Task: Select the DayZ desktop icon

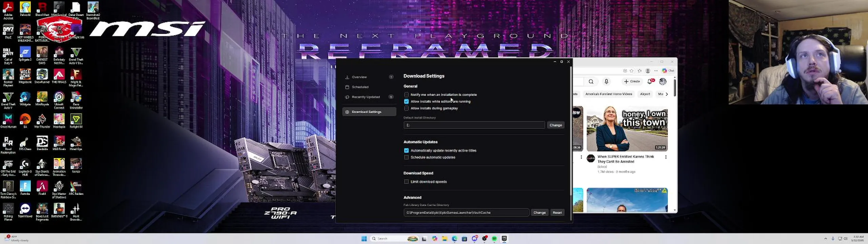Action: point(8,32)
